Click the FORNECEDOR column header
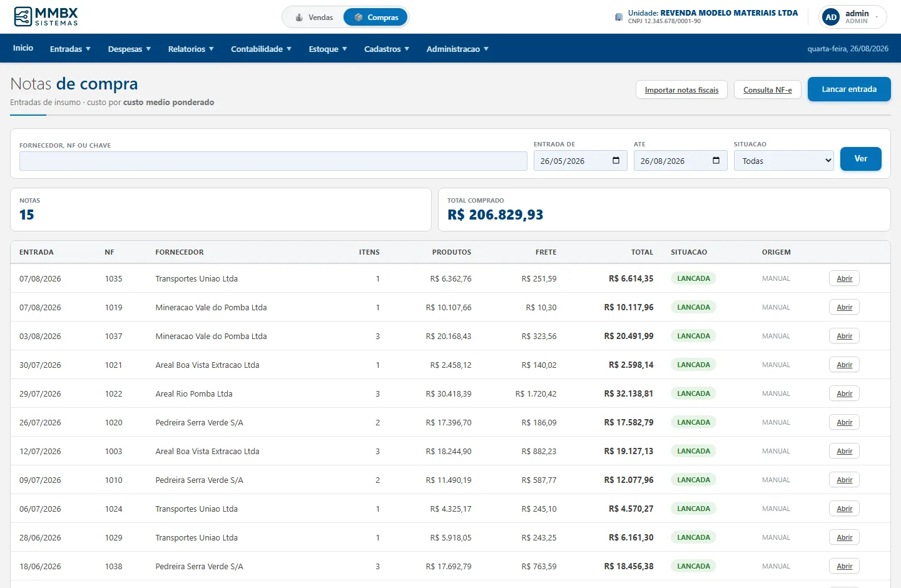 click(180, 252)
